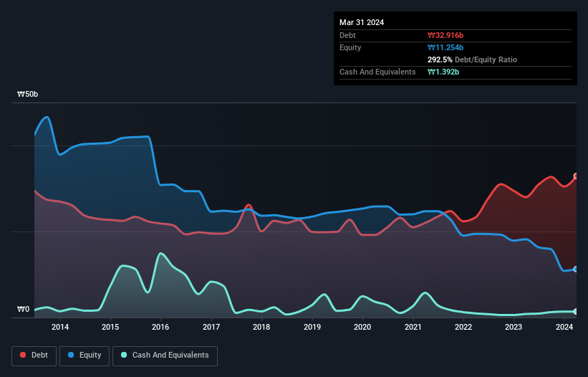Toggle Cash And Equivalents legend button
The image size is (588, 377).
coord(165,355)
